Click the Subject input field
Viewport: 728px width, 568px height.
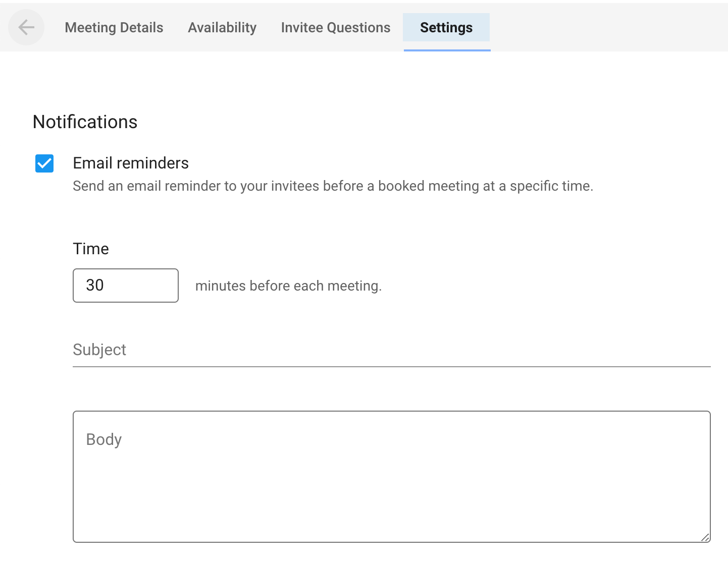(392, 350)
